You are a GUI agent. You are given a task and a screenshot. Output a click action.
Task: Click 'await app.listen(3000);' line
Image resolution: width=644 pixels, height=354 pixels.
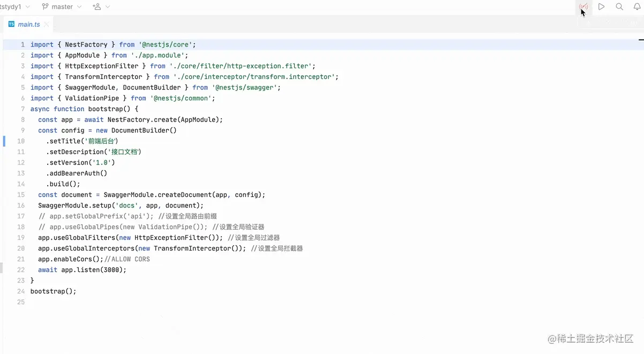pyautogui.click(x=82, y=270)
